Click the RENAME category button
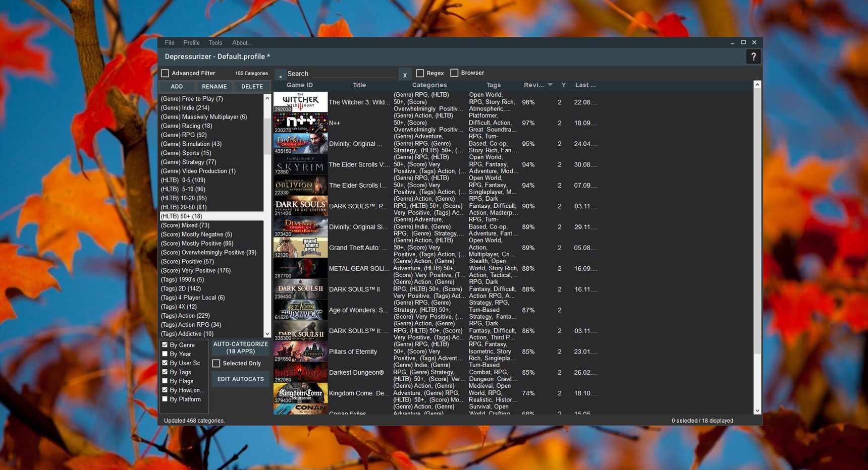Image resolution: width=868 pixels, height=470 pixels. coord(214,86)
